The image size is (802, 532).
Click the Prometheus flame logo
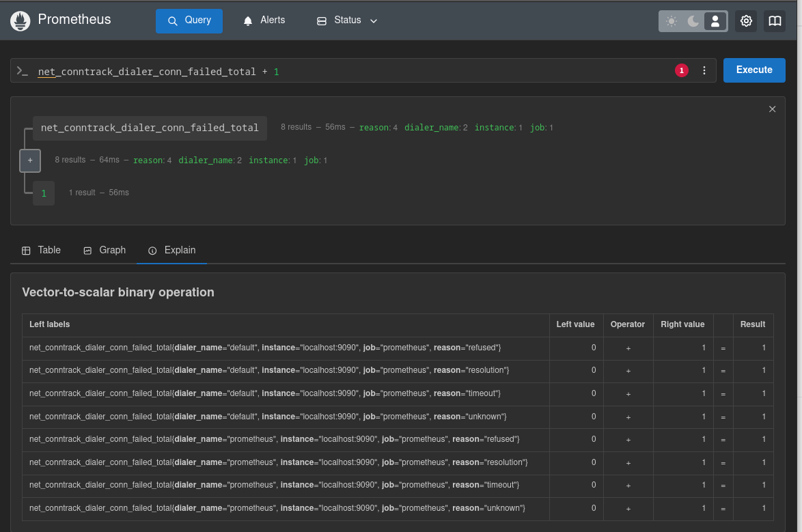(20, 21)
